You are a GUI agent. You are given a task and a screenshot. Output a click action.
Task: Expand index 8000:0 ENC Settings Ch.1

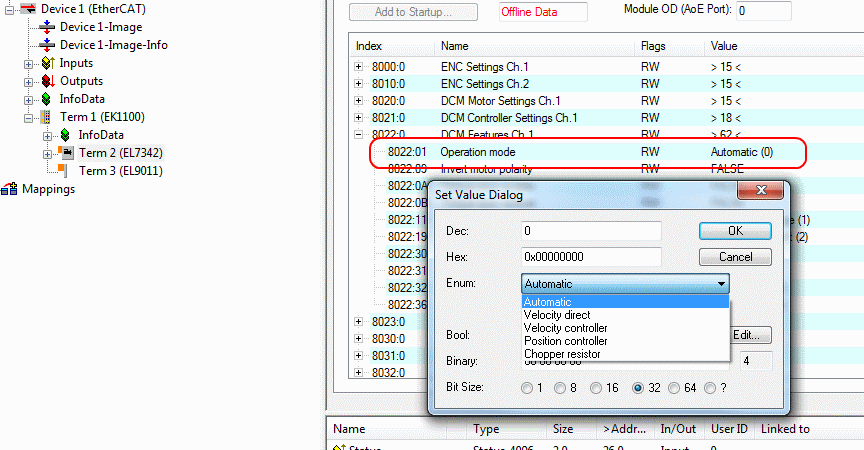point(358,67)
